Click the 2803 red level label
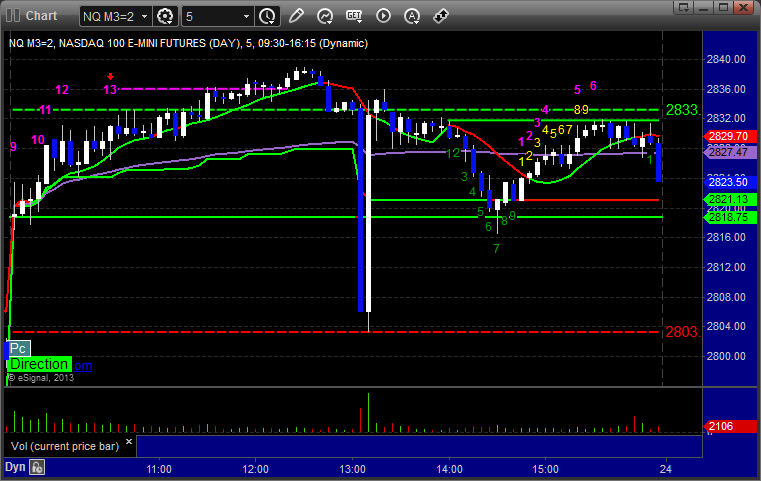The image size is (761, 481). tap(683, 332)
